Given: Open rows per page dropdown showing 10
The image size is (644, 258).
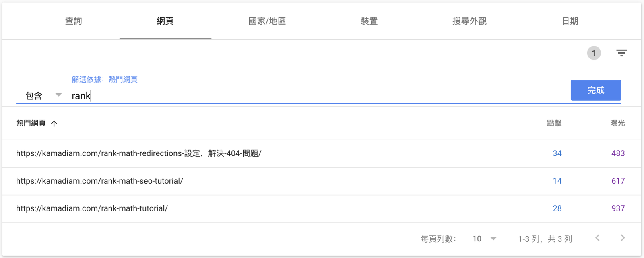Looking at the screenshot, I should pyautogui.click(x=484, y=239).
